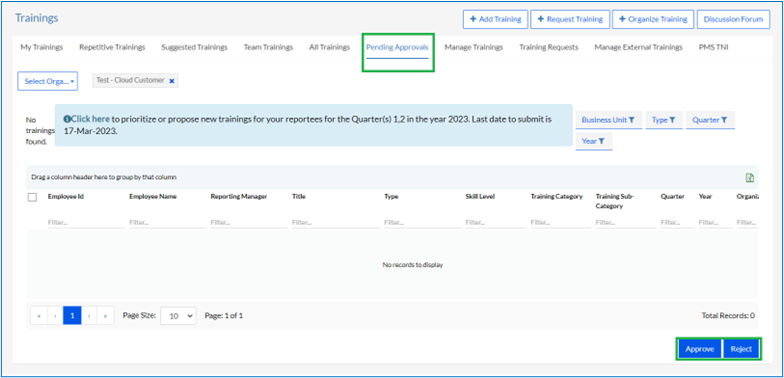Sort by Quarter column header

coord(672,196)
